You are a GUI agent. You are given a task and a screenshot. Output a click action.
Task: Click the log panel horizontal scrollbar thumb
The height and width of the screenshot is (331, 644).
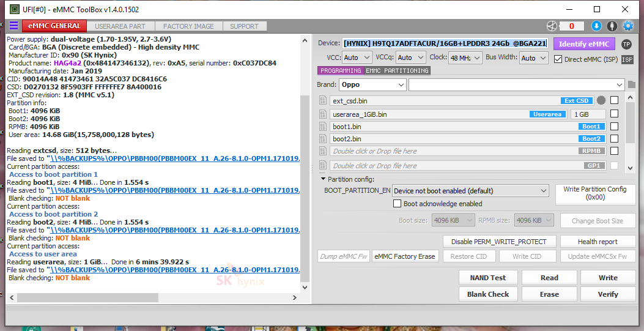87,297
